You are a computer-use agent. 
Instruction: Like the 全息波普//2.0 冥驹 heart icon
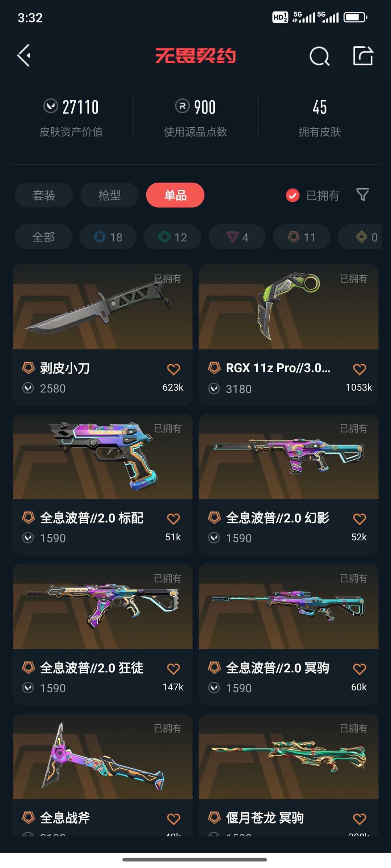pyautogui.click(x=360, y=669)
